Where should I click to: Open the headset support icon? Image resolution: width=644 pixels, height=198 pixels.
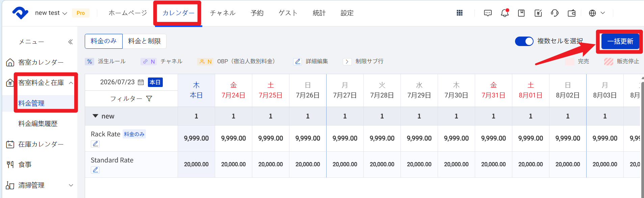point(555,13)
